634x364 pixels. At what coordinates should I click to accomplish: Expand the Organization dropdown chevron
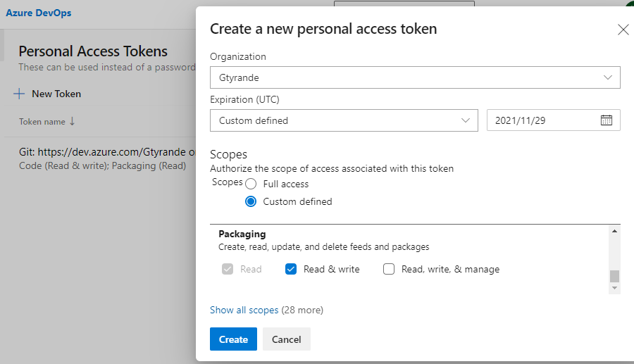pos(608,77)
